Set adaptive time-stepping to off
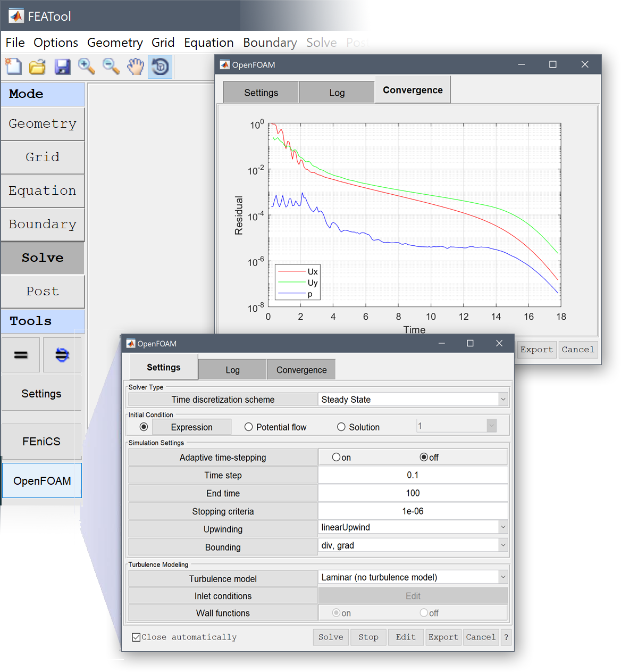Image resolution: width=621 pixels, height=672 pixels. pyautogui.click(x=424, y=457)
